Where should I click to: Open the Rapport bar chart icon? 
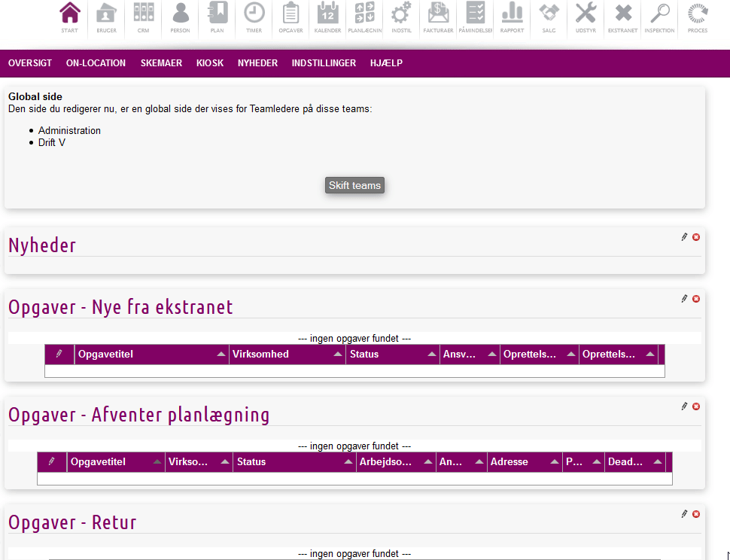pos(512,15)
